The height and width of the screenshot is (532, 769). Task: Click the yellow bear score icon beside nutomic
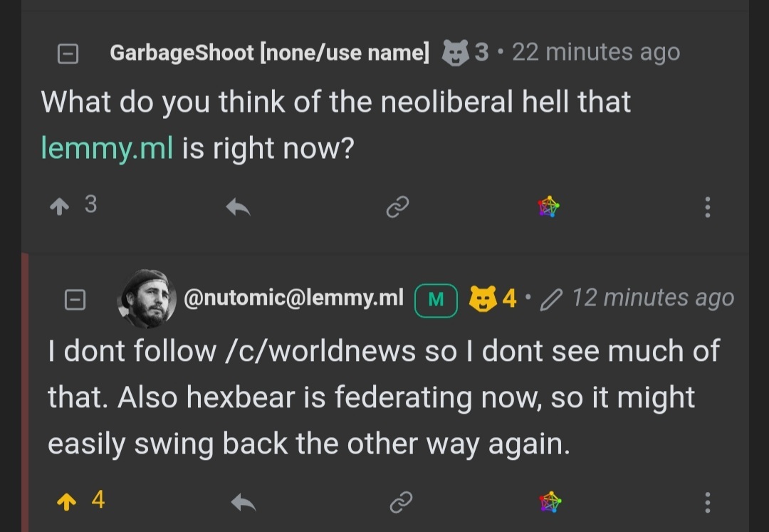tap(482, 298)
